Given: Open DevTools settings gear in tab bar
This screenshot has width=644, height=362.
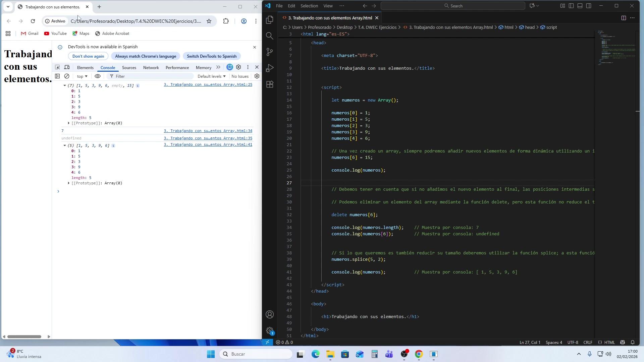Looking at the screenshot, I should (x=238, y=67).
